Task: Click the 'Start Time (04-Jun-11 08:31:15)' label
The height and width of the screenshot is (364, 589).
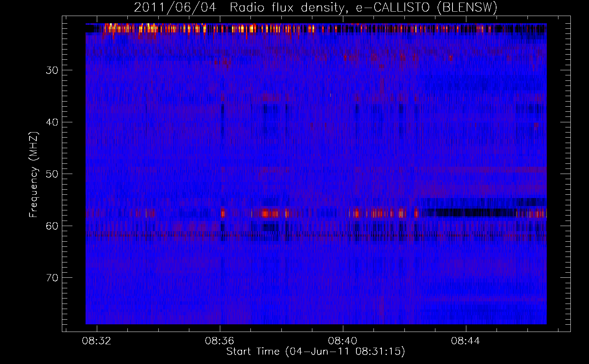Action: [x=316, y=352]
